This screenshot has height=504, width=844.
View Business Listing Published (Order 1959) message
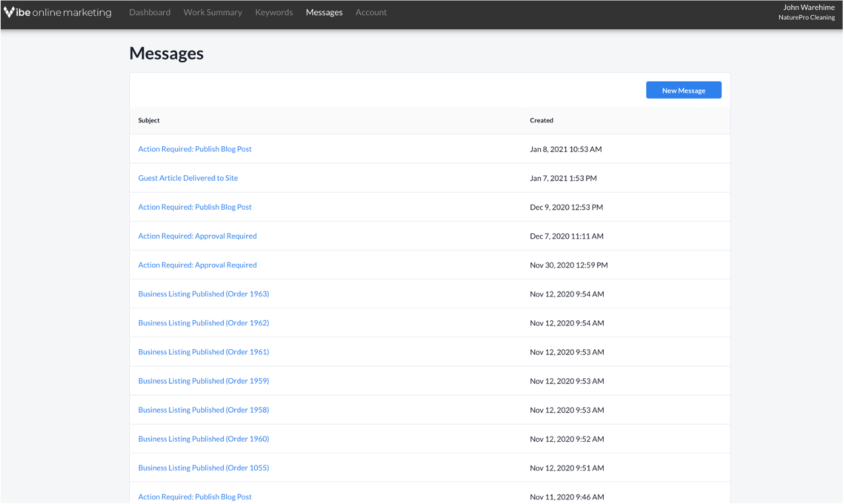(x=203, y=381)
